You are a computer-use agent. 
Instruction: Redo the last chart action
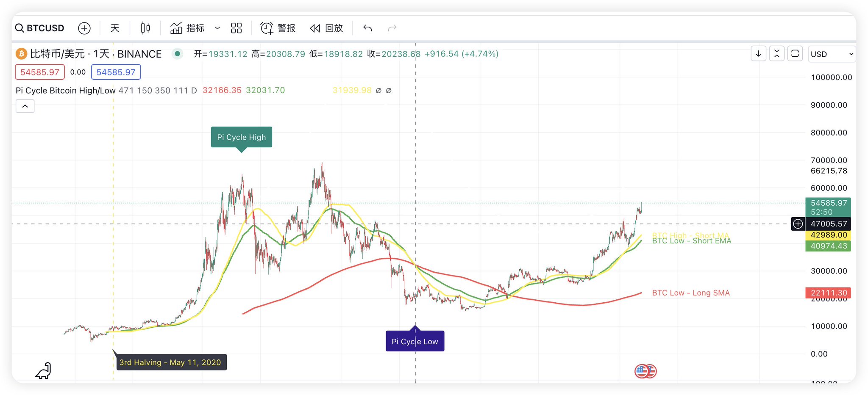click(392, 28)
